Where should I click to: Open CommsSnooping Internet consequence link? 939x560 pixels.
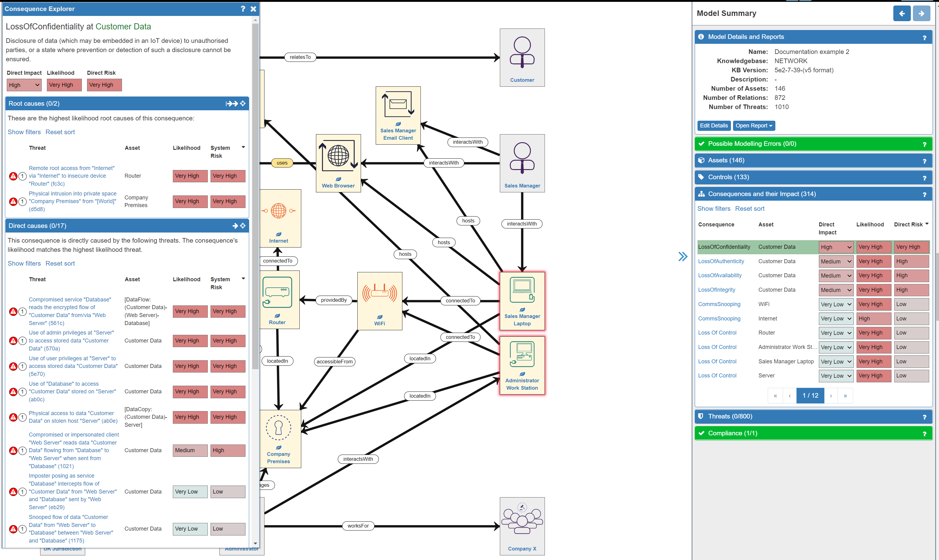point(719,319)
